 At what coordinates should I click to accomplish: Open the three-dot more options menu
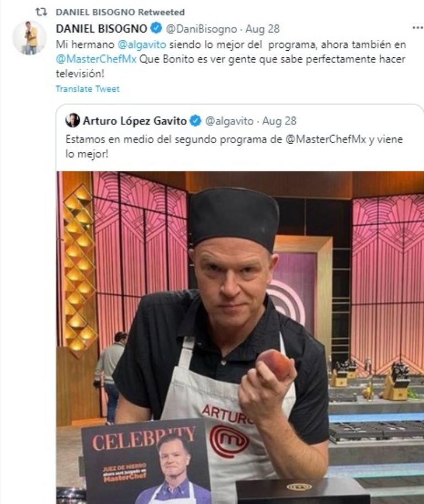(x=417, y=28)
